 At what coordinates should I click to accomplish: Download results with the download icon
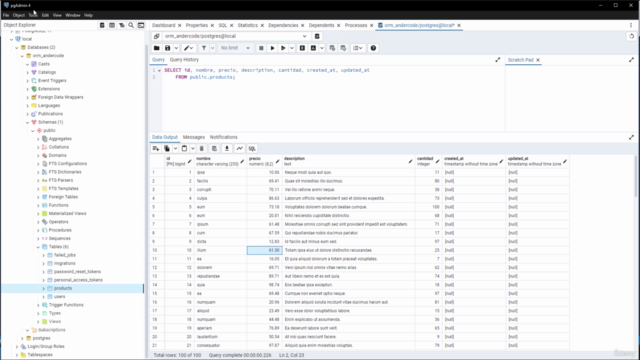227,149
